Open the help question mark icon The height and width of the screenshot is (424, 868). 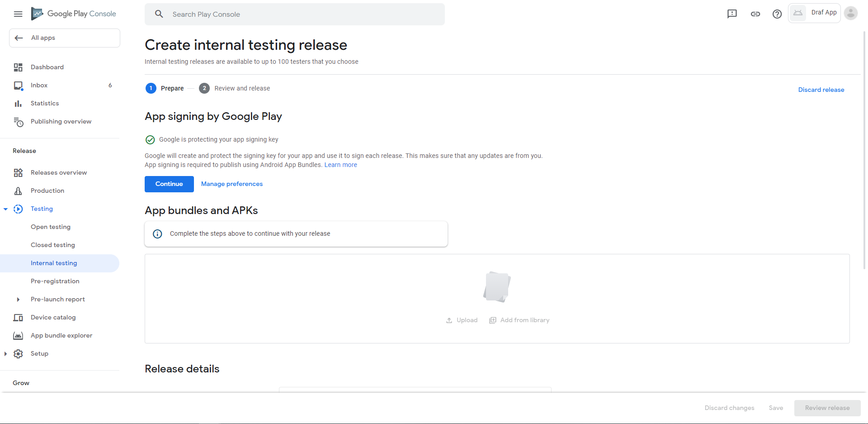click(777, 14)
